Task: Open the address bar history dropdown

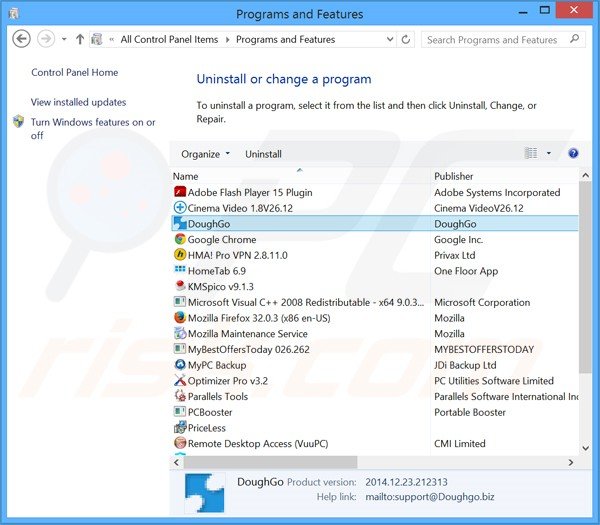Action: (x=392, y=40)
